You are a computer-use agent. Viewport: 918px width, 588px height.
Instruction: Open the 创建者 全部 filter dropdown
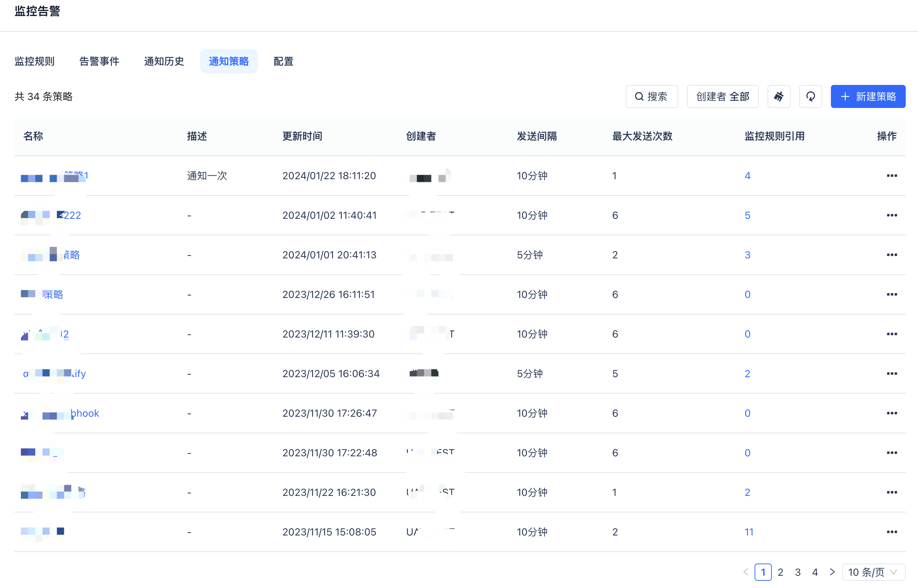pos(722,96)
